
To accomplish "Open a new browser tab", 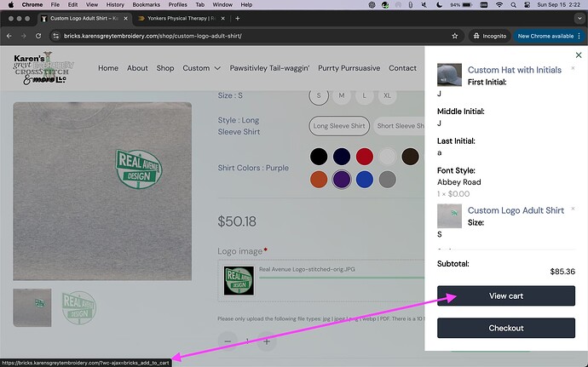I will 238,19.
